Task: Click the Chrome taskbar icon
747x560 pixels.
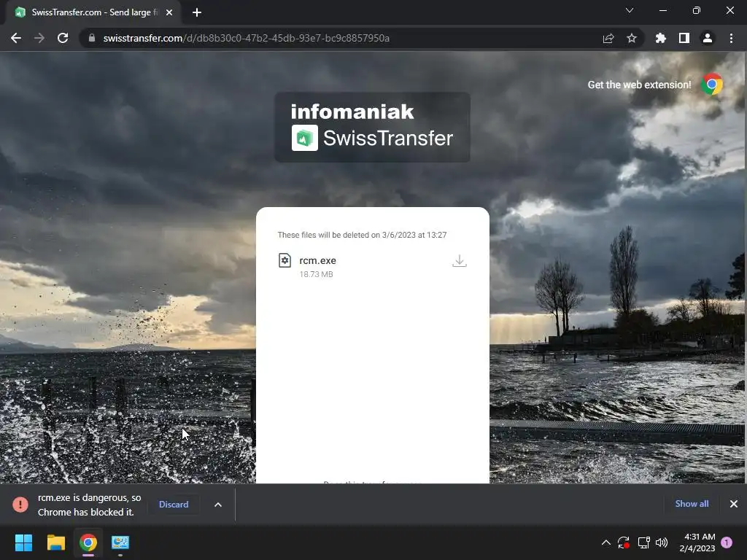Action: pyautogui.click(x=88, y=542)
